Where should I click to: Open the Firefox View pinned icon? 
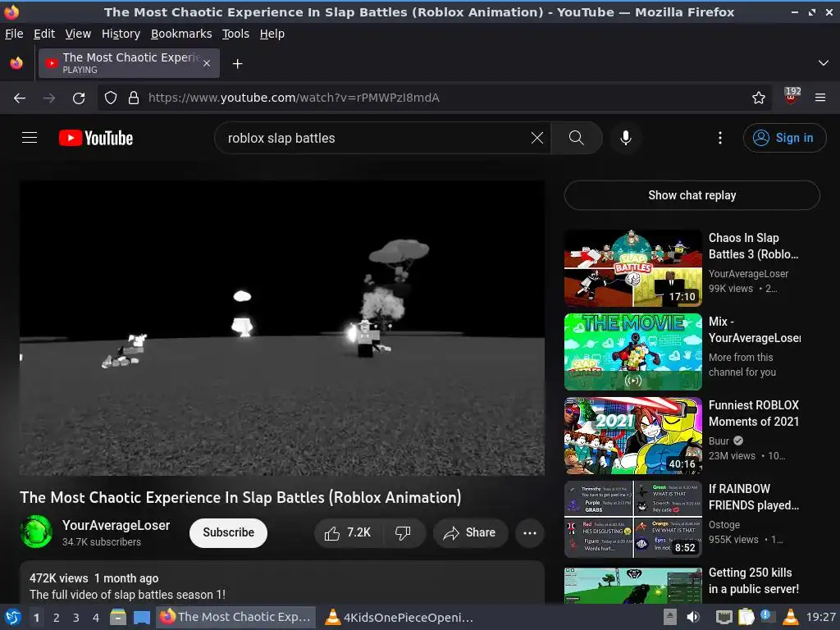[16, 63]
